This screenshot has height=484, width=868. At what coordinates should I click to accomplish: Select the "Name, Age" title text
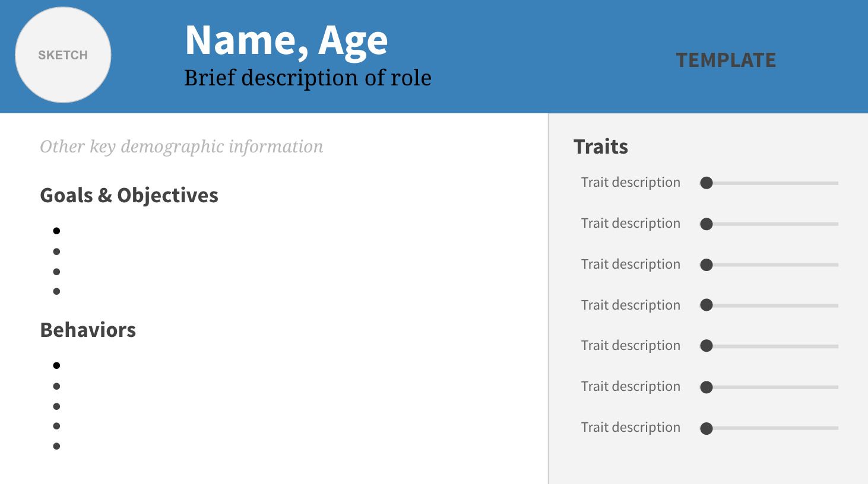point(286,40)
